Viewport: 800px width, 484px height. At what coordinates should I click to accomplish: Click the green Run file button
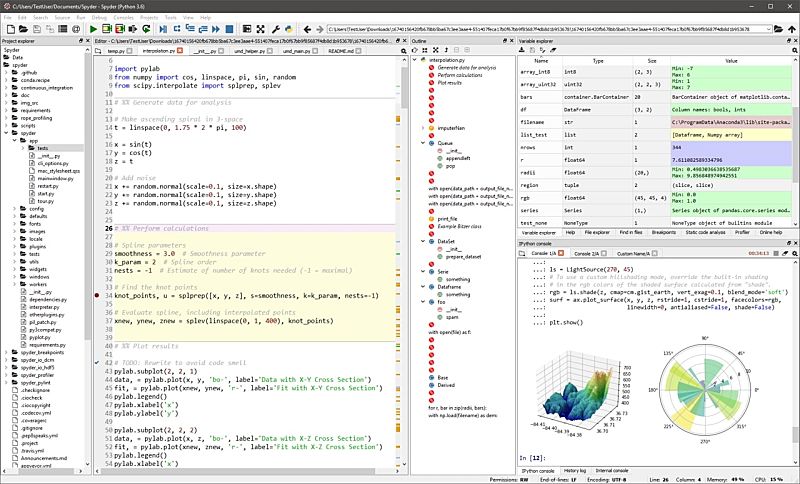93,30
